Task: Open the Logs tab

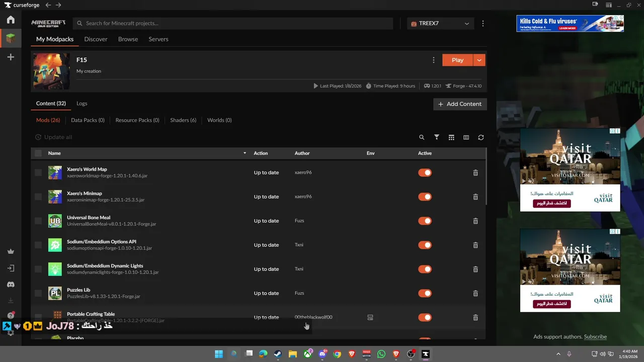Action: [82, 104]
